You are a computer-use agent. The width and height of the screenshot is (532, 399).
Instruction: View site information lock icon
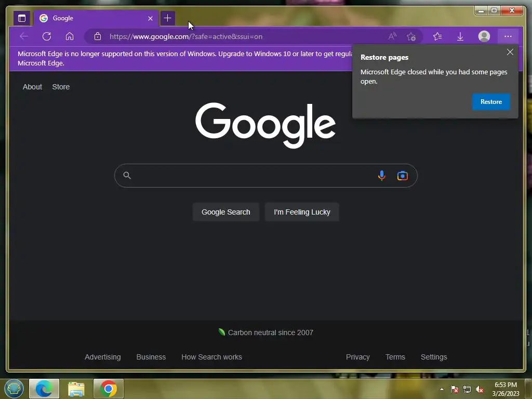click(98, 36)
